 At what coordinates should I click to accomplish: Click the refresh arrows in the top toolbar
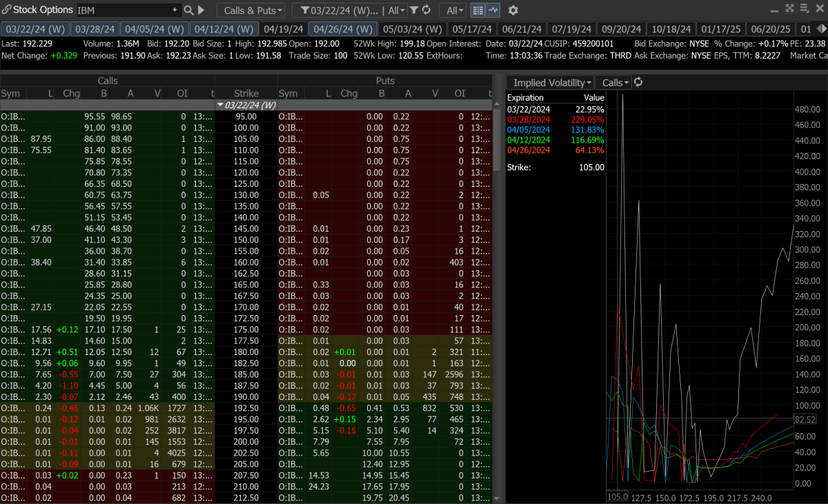[426, 10]
